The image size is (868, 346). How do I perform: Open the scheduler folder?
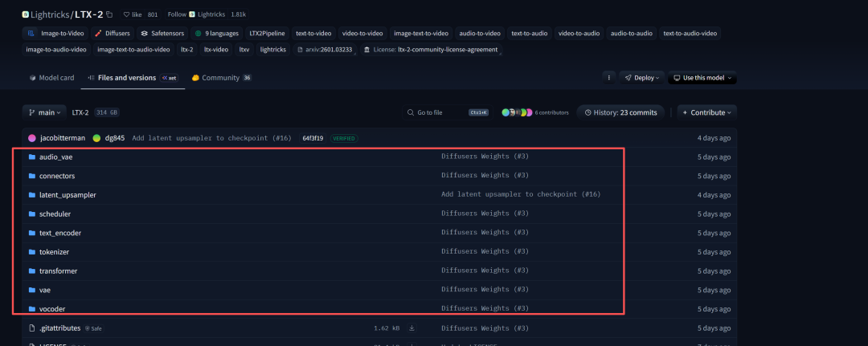tap(55, 214)
